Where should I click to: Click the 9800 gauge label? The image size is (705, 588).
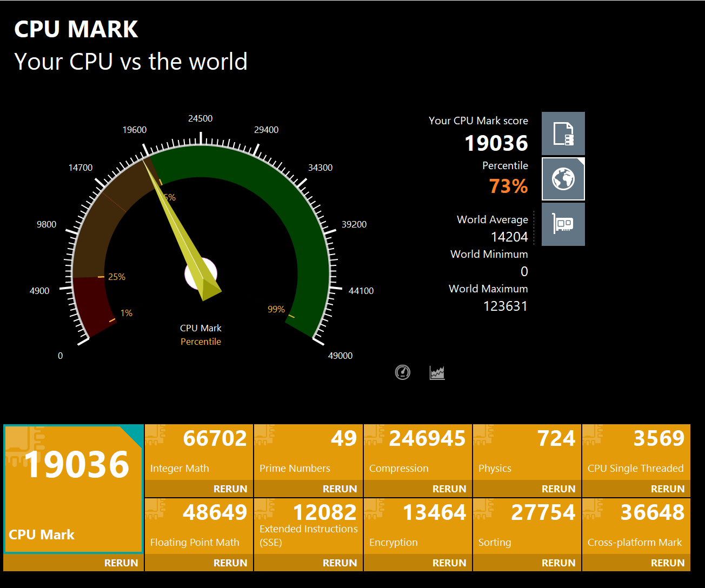tap(46, 224)
